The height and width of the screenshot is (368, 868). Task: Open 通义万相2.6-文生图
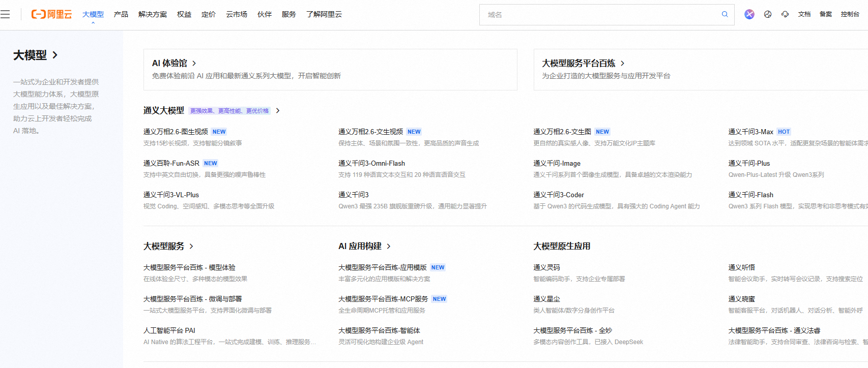(562, 132)
